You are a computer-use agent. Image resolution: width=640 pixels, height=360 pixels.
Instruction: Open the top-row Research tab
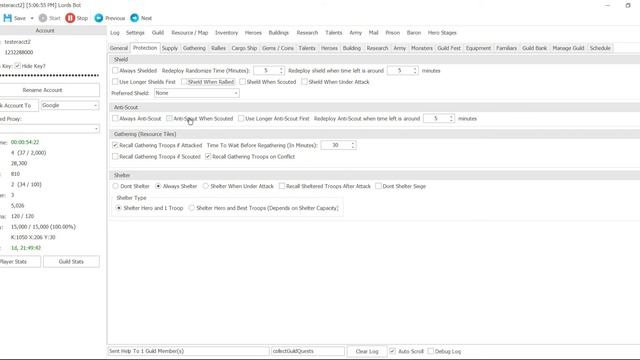307,33
